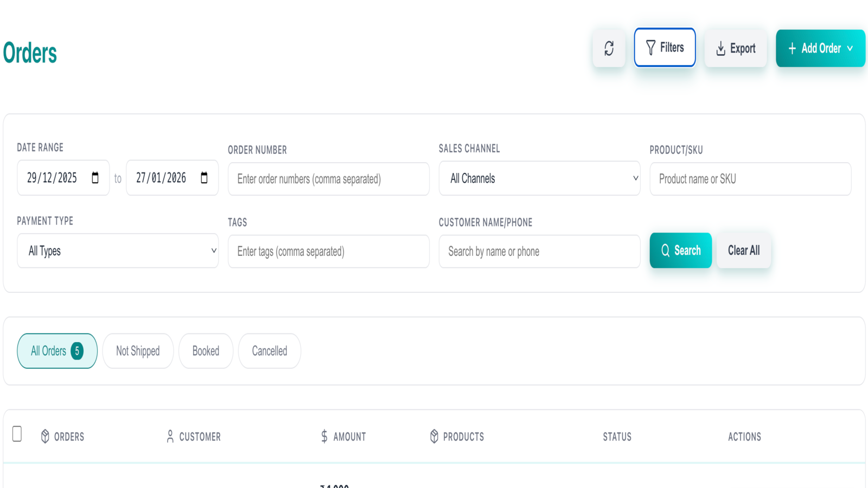The image size is (868, 488).
Task: Click the person icon beside CUSTOMER header
Action: pos(170,436)
